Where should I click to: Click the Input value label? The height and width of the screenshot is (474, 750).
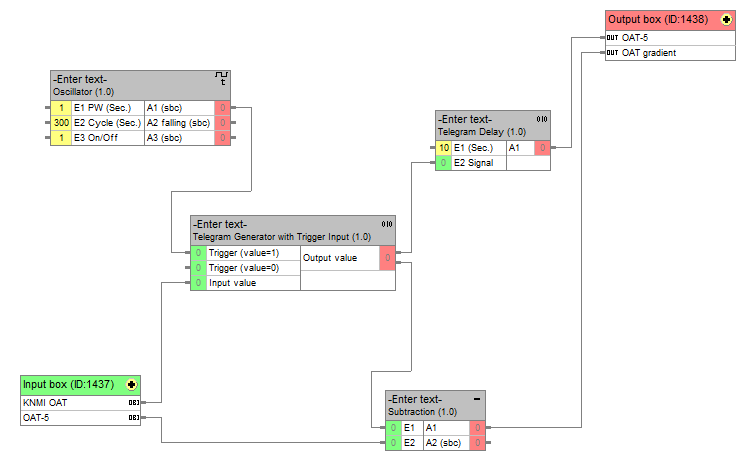[x=232, y=283]
